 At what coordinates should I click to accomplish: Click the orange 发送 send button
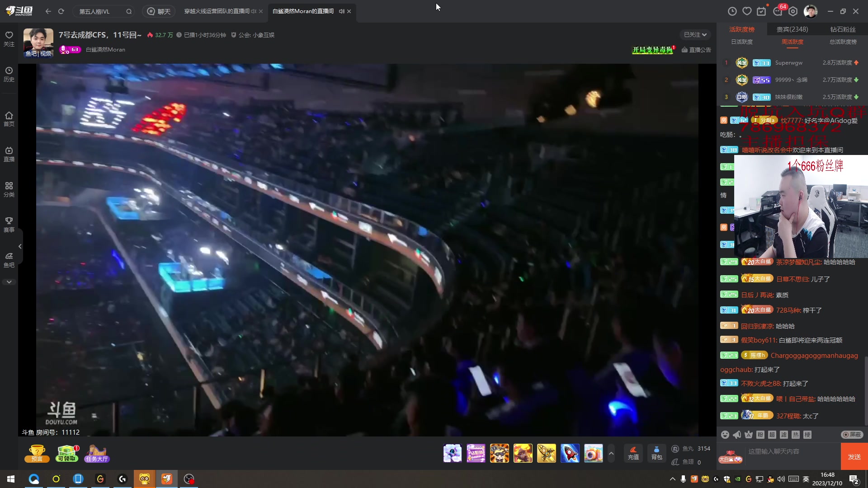coord(854,456)
